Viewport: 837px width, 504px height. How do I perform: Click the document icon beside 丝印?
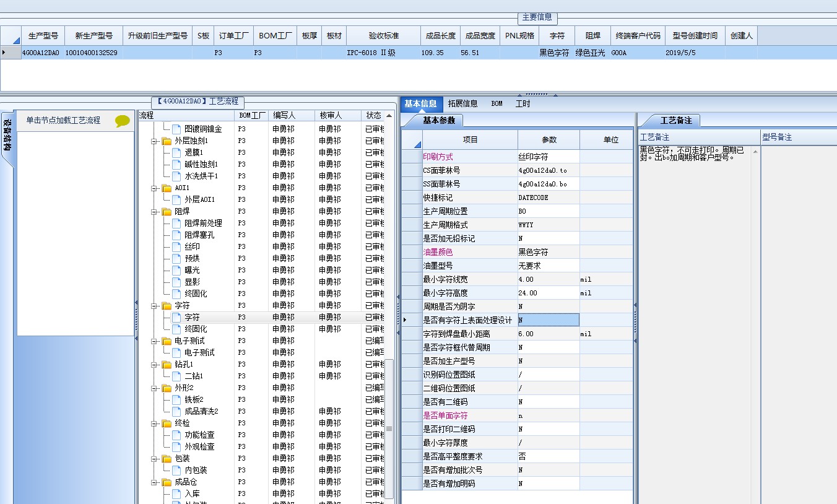pyautogui.click(x=176, y=246)
